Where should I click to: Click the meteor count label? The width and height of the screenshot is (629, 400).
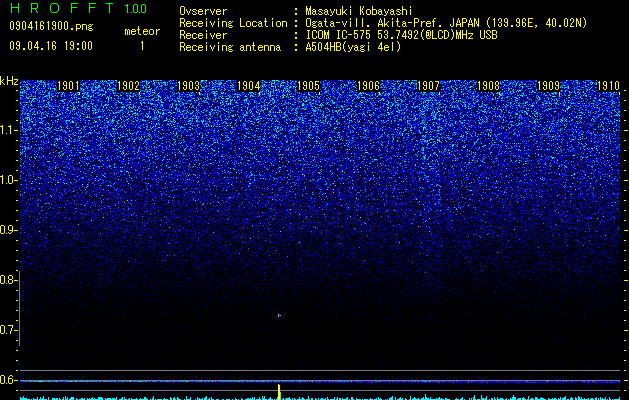142,31
